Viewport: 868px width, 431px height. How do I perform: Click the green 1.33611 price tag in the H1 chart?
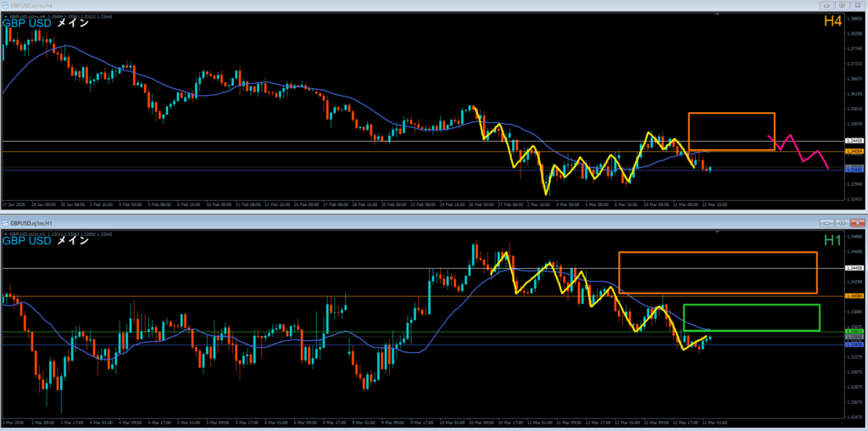coord(854,331)
